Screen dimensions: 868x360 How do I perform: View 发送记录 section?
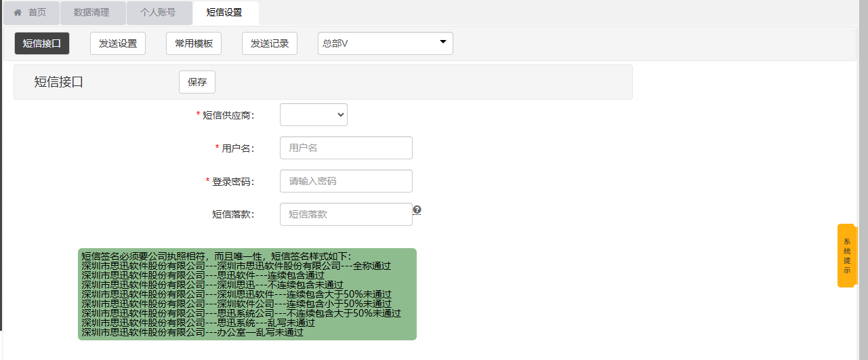click(x=270, y=43)
